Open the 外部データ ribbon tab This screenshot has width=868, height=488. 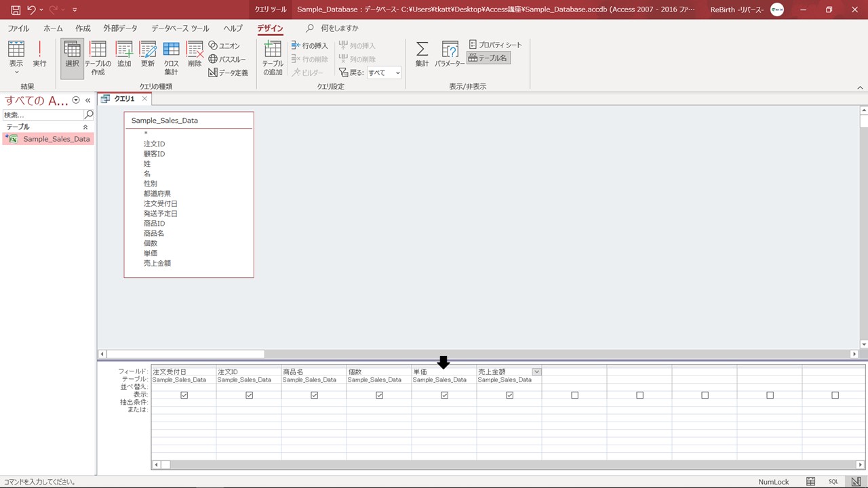120,28
